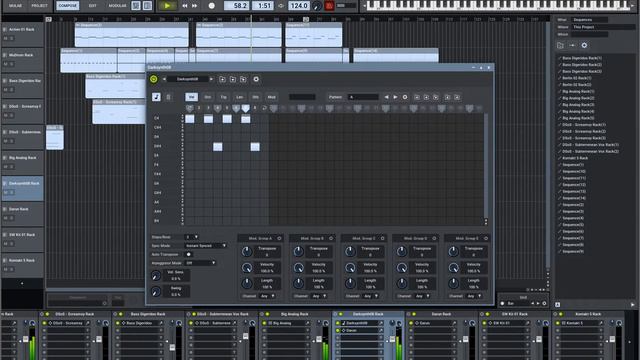Select Sequence(1) in the browser list

point(573,164)
